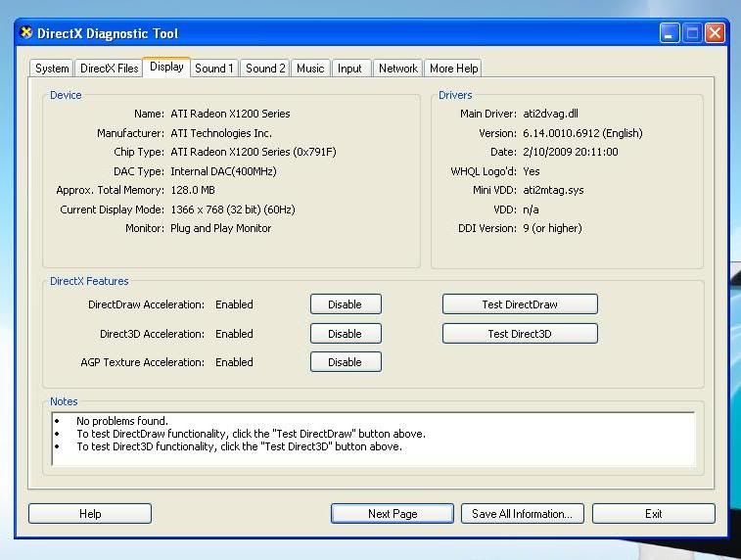
Task: Exit the diagnostic tool
Action: point(654,514)
